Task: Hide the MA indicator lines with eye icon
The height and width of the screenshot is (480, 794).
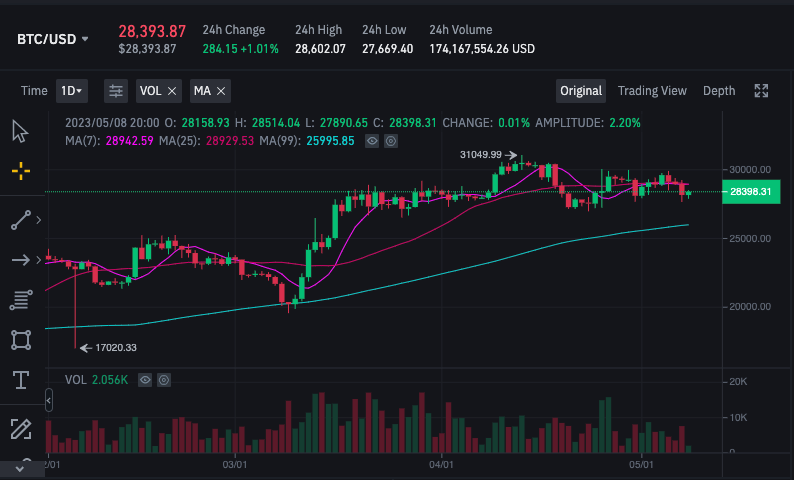Action: click(x=372, y=141)
